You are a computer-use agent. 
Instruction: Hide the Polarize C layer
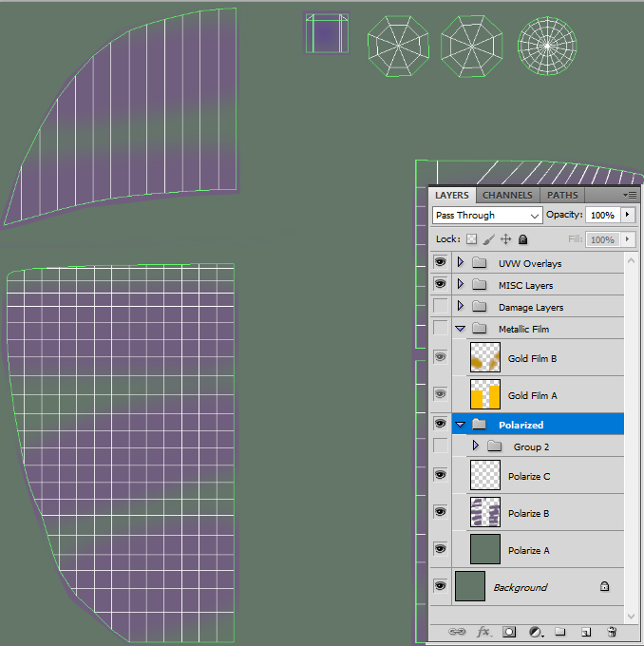click(x=440, y=475)
